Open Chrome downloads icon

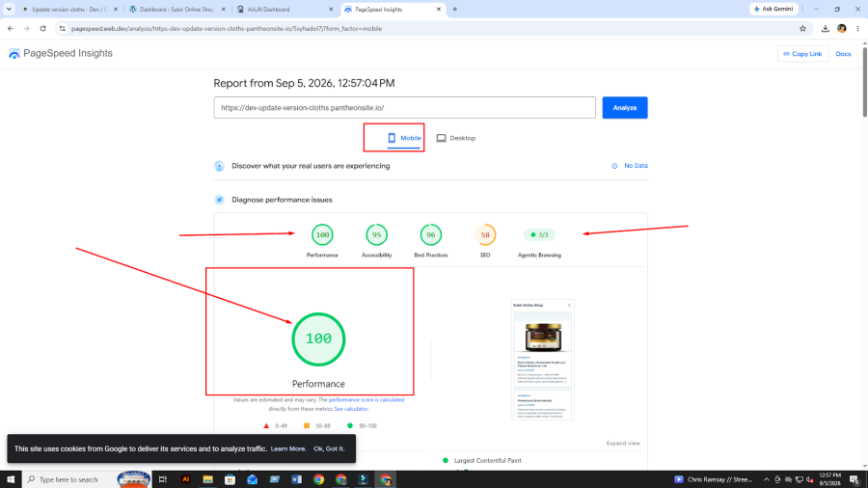point(825,28)
